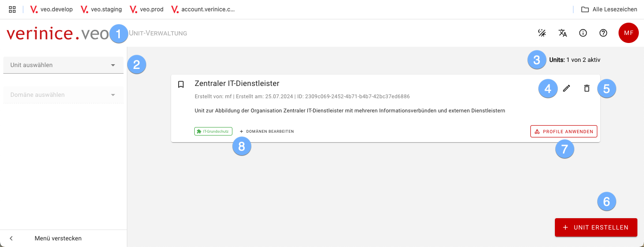Open the language switcher icon
This screenshot has height=247, width=644.
[562, 33]
